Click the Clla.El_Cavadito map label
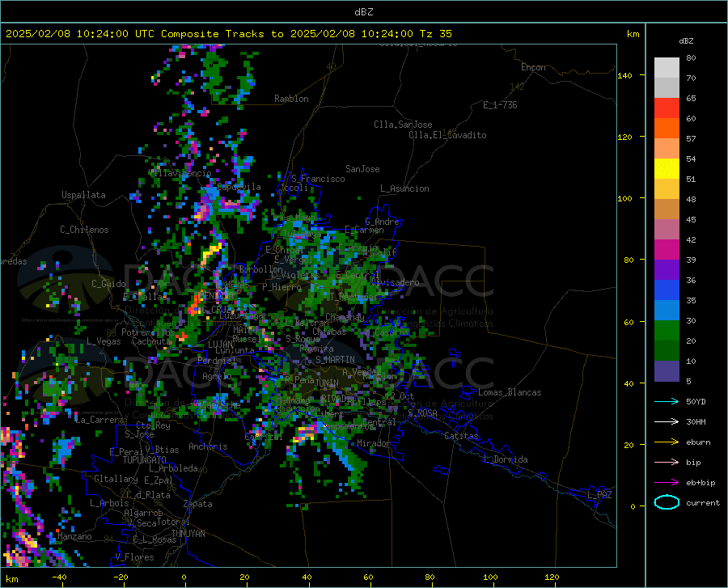Viewport: 728px width, 588px height. pyautogui.click(x=447, y=135)
